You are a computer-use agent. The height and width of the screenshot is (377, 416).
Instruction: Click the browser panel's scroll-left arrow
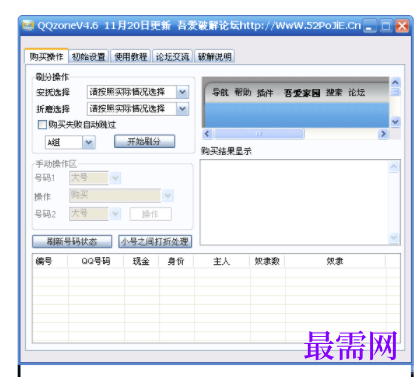pos(207,134)
